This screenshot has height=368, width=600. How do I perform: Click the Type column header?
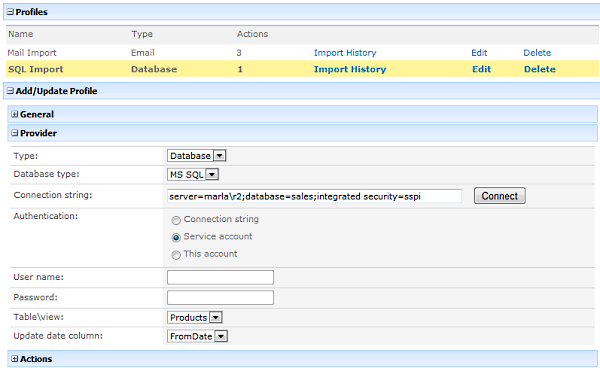(x=142, y=34)
